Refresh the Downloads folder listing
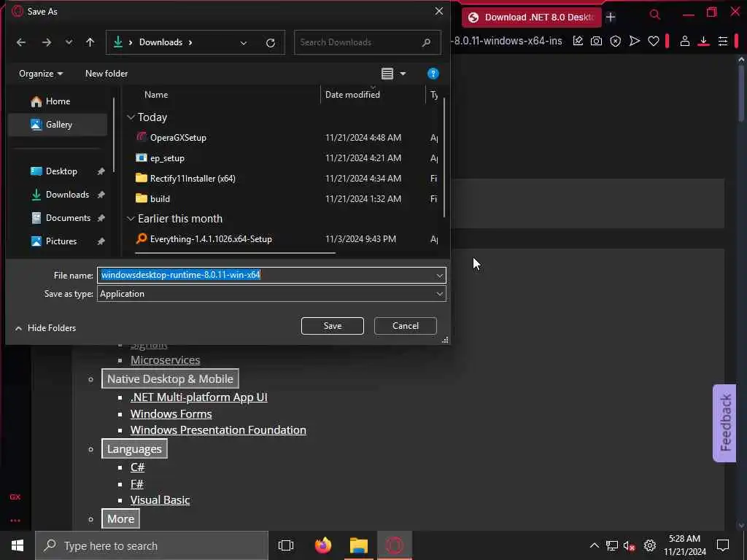 (x=271, y=43)
